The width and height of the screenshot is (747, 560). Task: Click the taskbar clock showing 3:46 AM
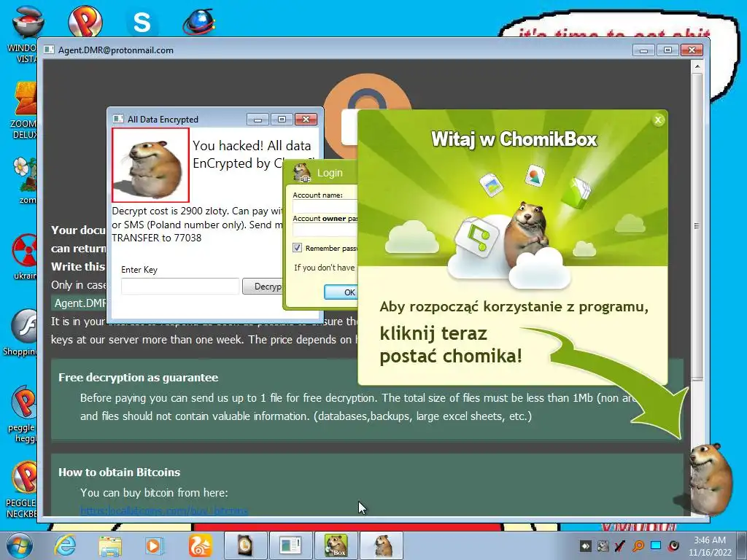[x=710, y=545]
